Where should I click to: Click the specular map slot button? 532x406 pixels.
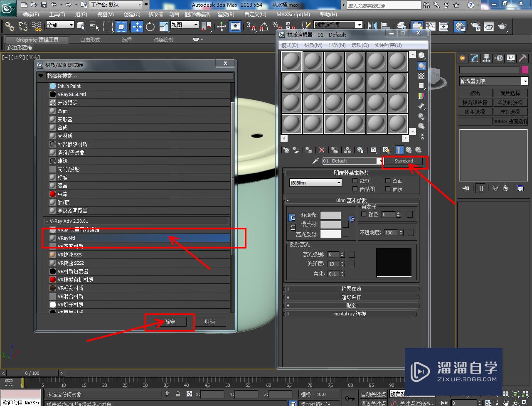tap(345, 233)
